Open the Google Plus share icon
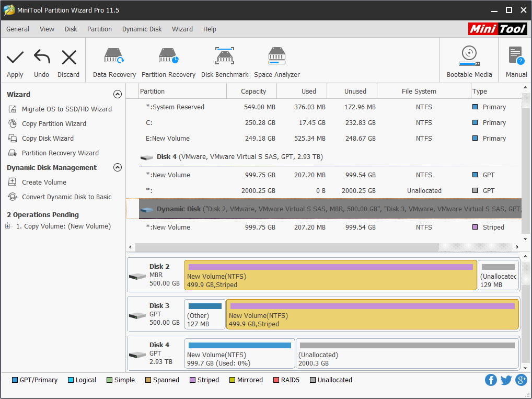532x399 pixels. coord(521,380)
